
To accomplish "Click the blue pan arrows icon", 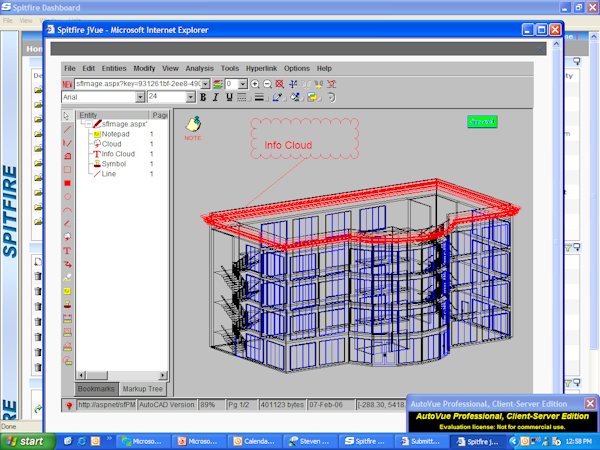I will coord(293,84).
